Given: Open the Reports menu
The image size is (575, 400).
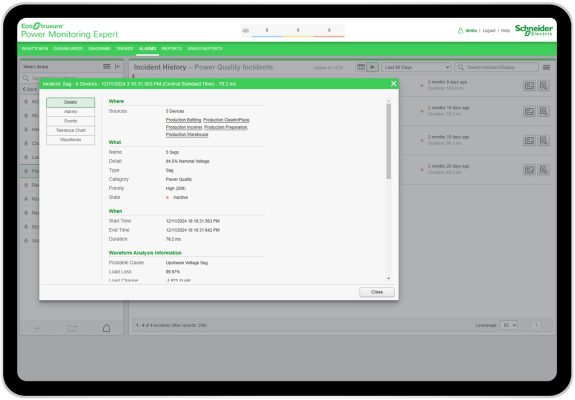Looking at the screenshot, I should pyautogui.click(x=172, y=48).
